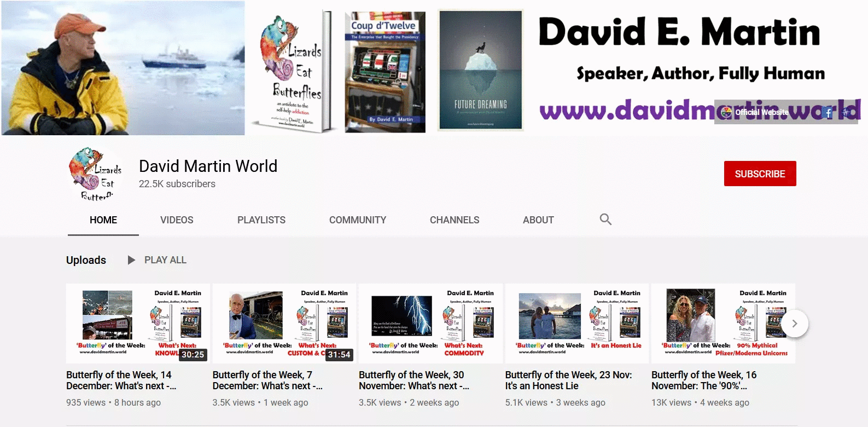Open the Uploads section heading
The image size is (868, 427).
point(86,260)
